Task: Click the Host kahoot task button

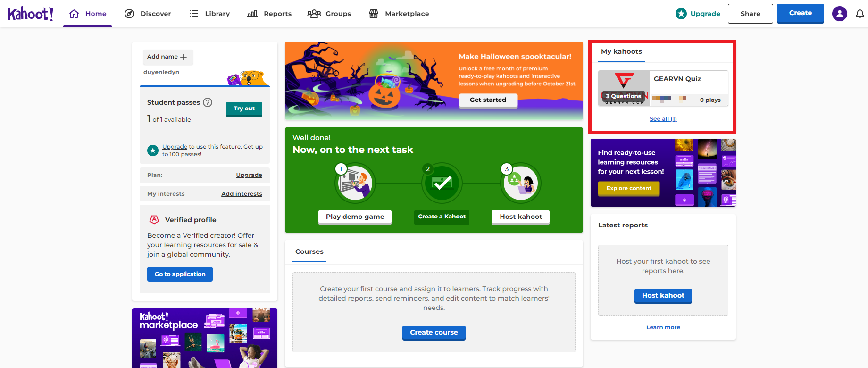Action: pos(521,217)
